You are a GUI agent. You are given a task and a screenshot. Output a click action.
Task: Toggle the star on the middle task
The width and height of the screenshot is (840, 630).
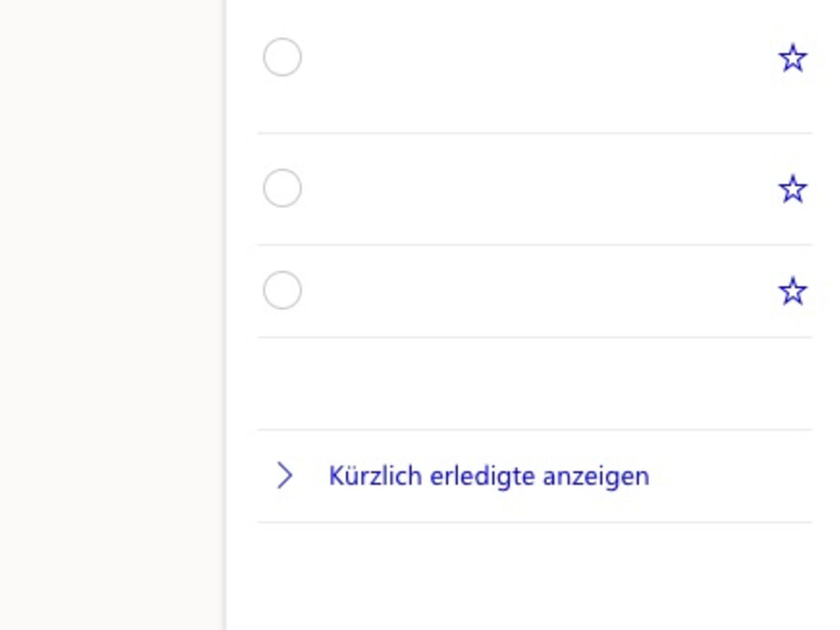click(x=794, y=188)
